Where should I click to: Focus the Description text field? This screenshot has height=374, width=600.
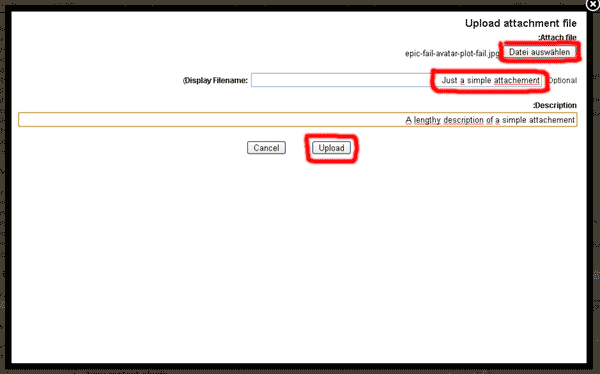tap(298, 120)
